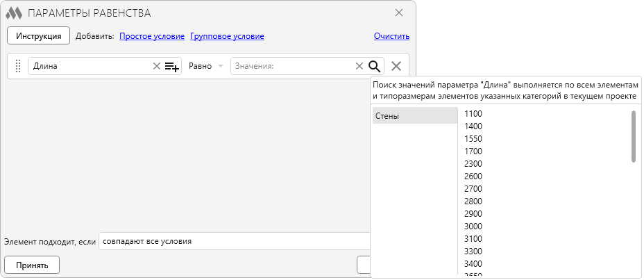This screenshot has width=644, height=280.
Task: Click the Принять button
Action: [x=32, y=265]
